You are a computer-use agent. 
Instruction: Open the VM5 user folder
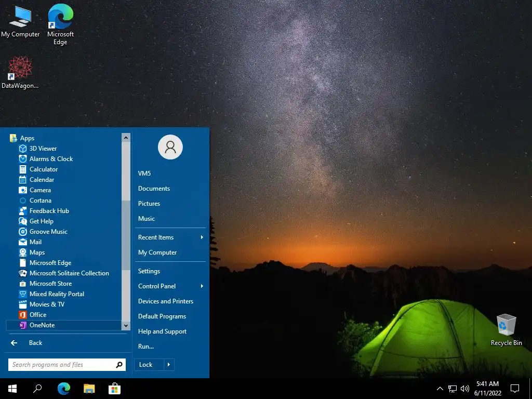point(170,174)
